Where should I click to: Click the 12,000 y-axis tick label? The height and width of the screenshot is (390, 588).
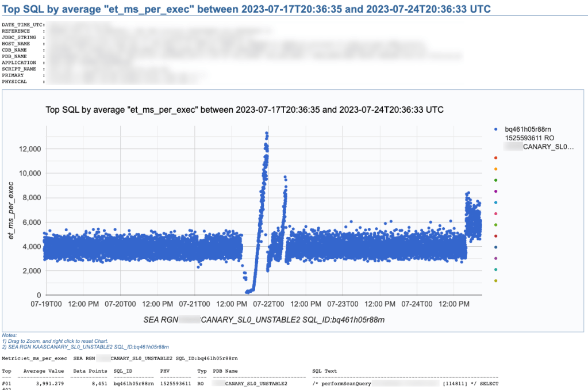(28, 149)
